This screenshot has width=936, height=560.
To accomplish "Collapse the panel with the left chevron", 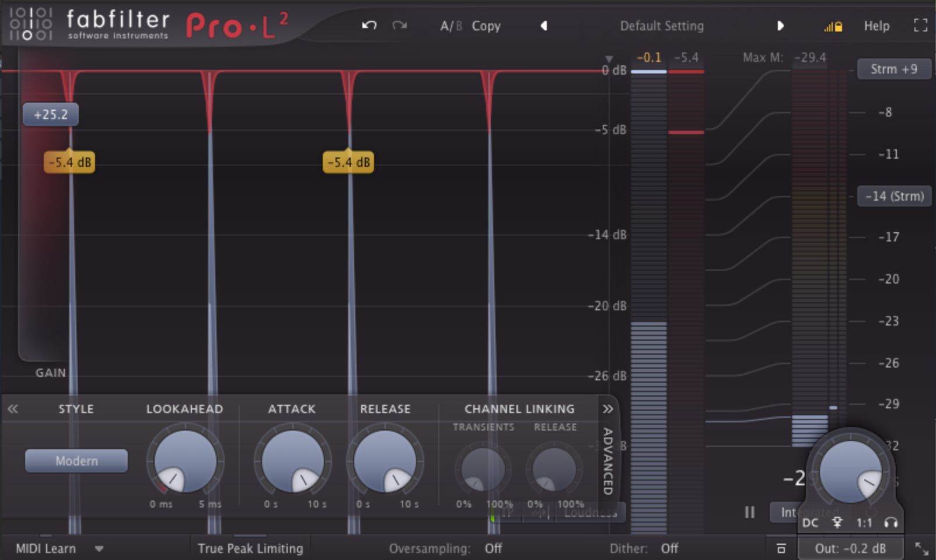I will point(12,409).
